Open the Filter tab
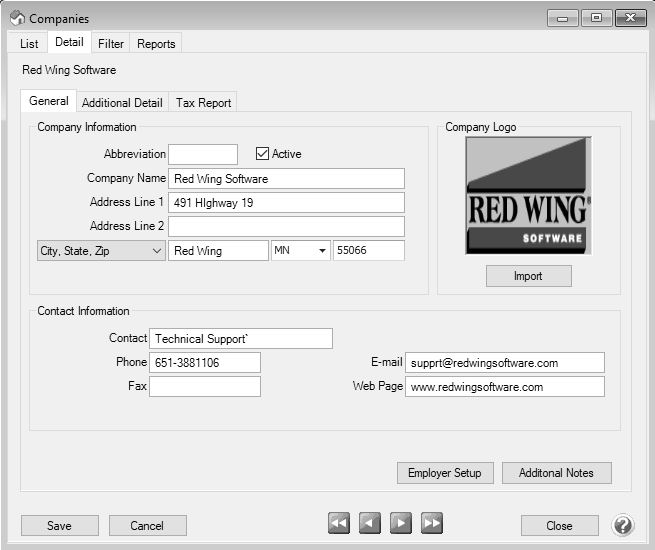The width and height of the screenshot is (655, 550). 111,44
